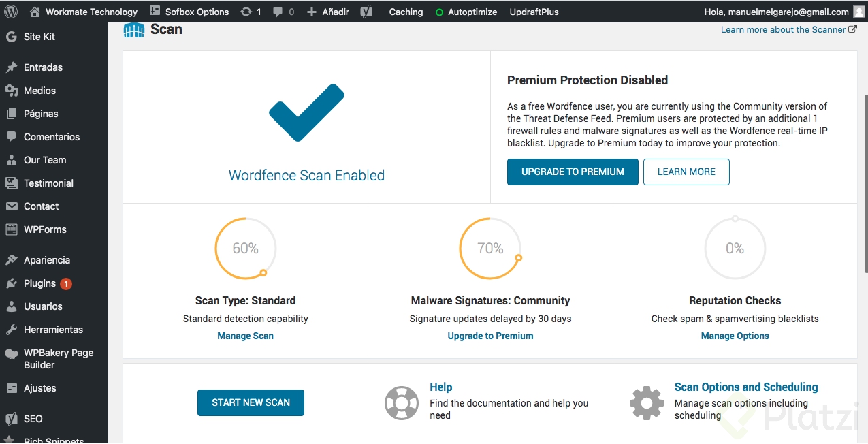This screenshot has width=868, height=444.
Task: Click the Learn More button
Action: pyautogui.click(x=686, y=172)
